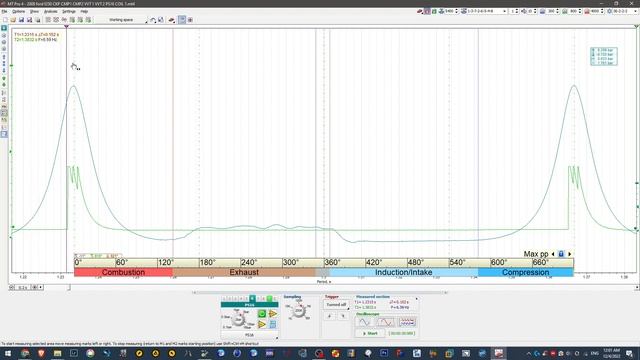Click the right arrow next to Max pp
Viewport: 640px width, 360px height.
570,254
